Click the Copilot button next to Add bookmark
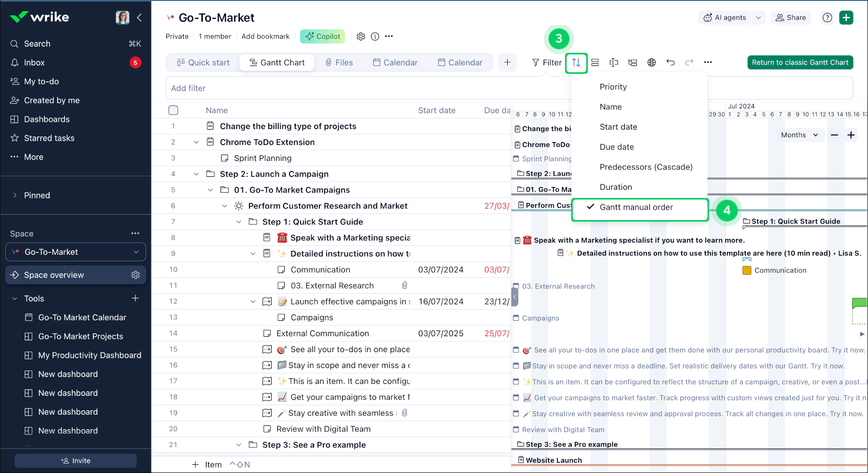 coord(322,36)
